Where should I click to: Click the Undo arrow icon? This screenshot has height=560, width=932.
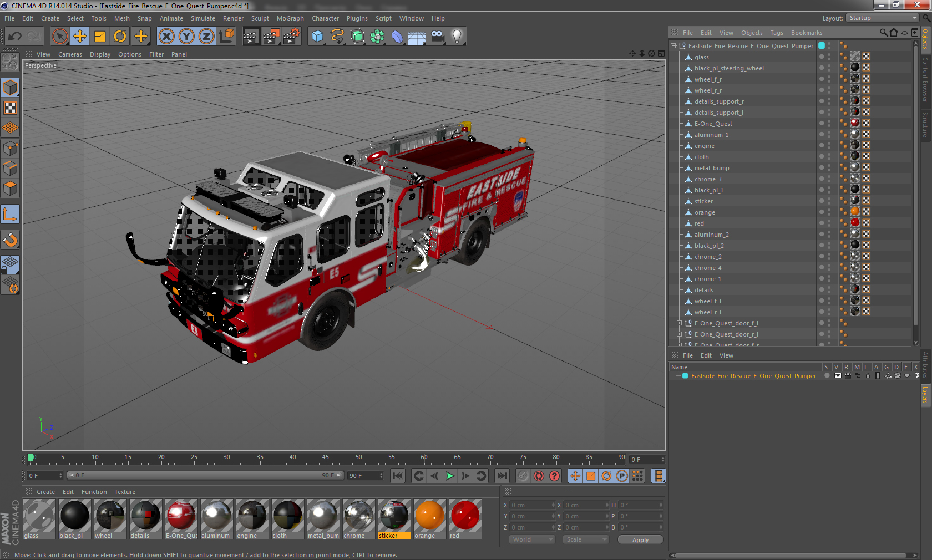(x=15, y=37)
